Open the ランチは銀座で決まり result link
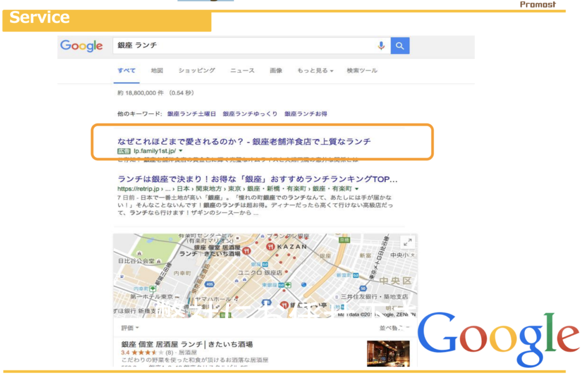This screenshot has width=588, height=386. pos(257,179)
